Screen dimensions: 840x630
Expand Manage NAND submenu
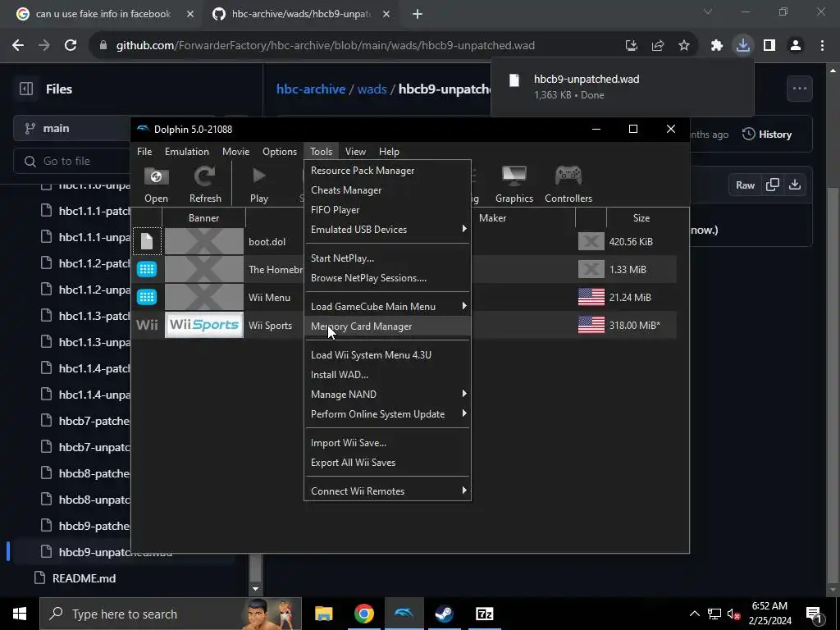[x=387, y=395]
